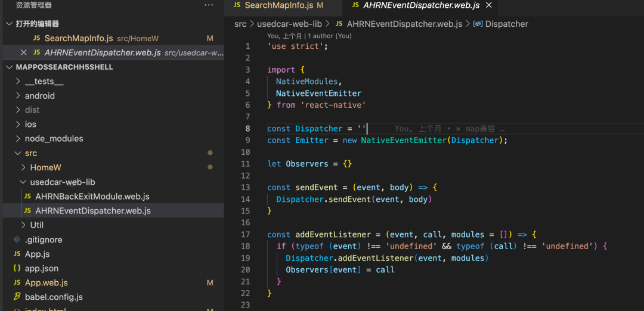Click 'react-native' import string
Viewport: 644px width, 311px height.
pyautogui.click(x=333, y=105)
